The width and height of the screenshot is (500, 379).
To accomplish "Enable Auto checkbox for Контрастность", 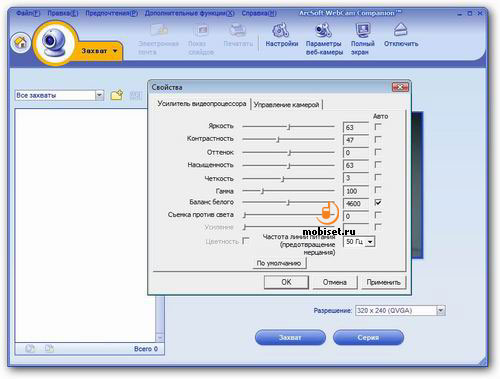I will click(378, 139).
